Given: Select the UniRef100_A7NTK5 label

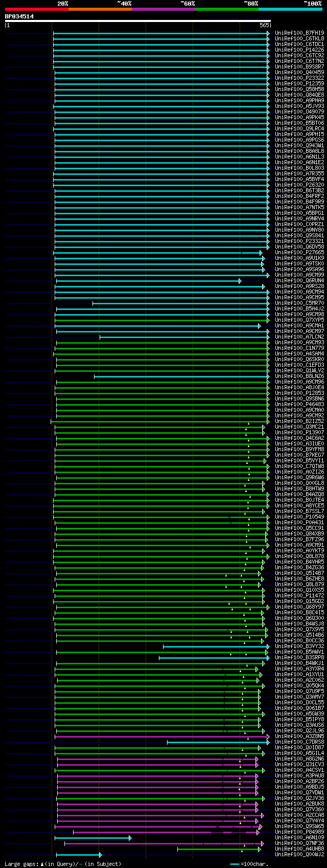Looking at the screenshot, I should point(299,207).
